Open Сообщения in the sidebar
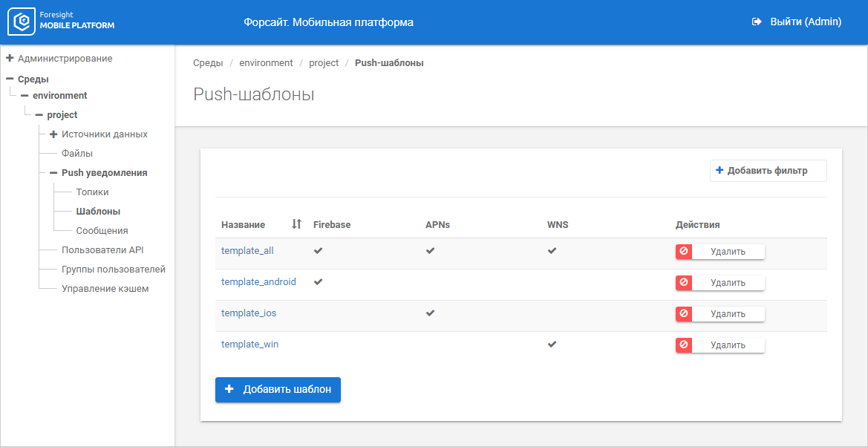This screenshot has width=868, height=447. point(102,231)
